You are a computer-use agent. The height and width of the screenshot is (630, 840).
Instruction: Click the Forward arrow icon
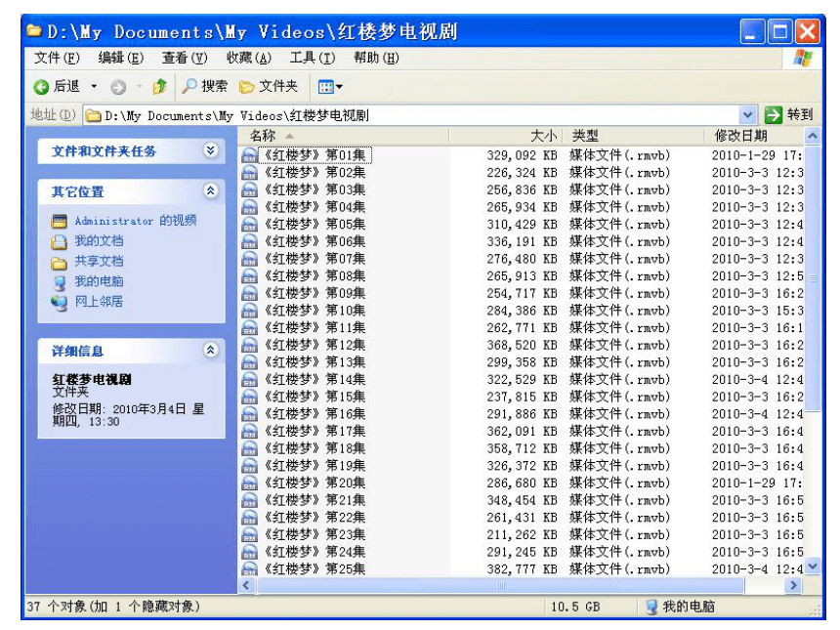point(118,87)
